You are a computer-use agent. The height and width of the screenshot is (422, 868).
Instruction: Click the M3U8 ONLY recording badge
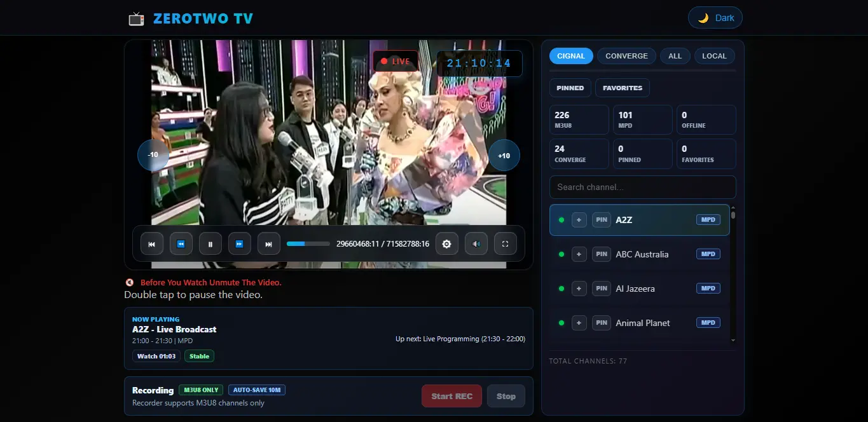point(202,390)
